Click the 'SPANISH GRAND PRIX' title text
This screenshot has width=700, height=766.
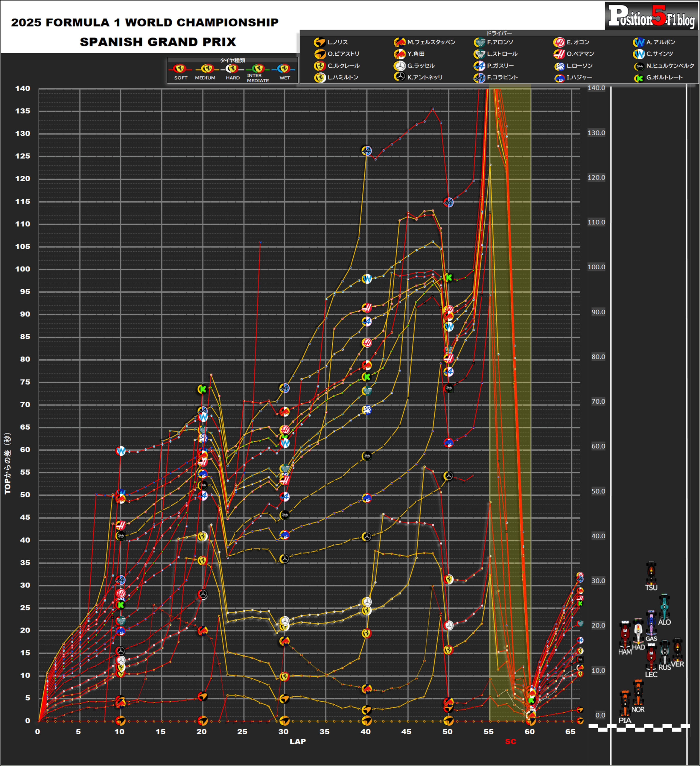click(x=158, y=42)
